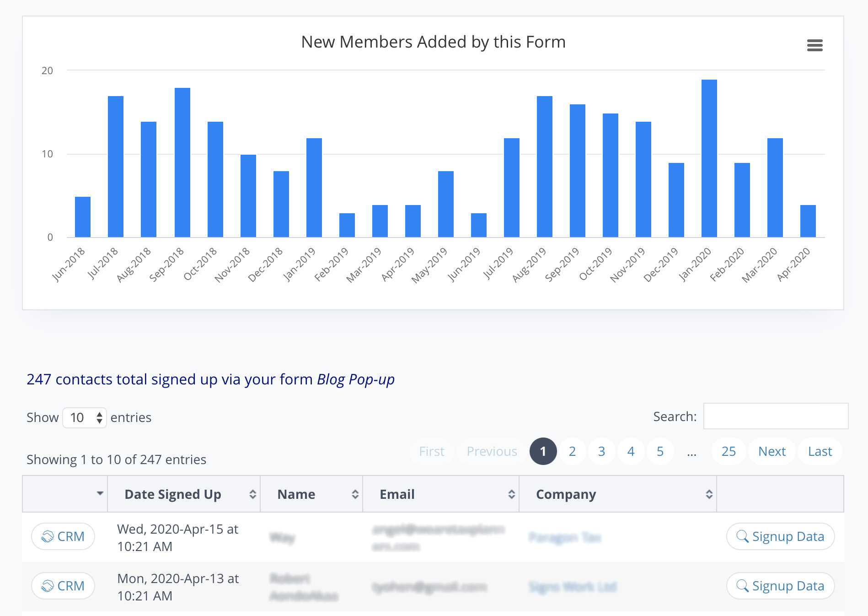Click the Last pagination link
Screen dimensions: 868x616
(820, 451)
